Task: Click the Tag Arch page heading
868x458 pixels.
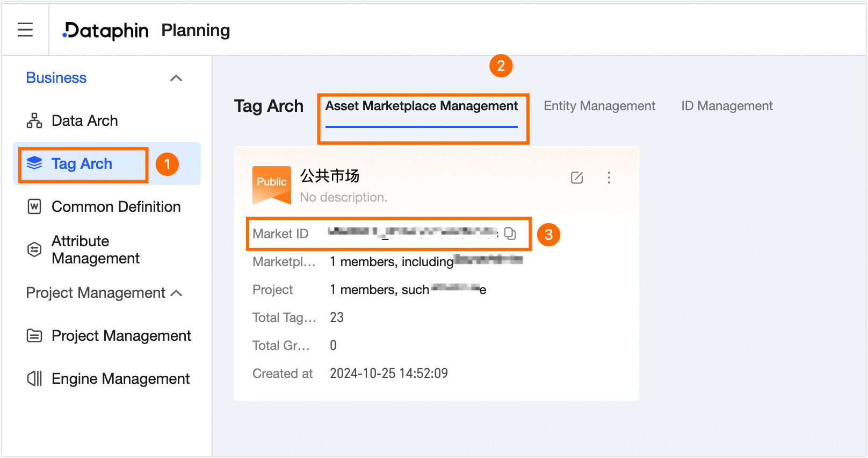Action: 269,106
